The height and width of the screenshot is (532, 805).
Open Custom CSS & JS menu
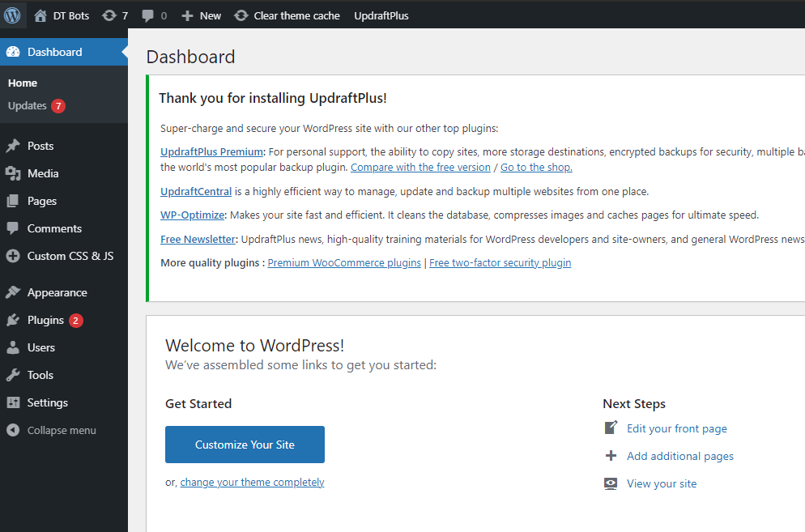pos(64,256)
